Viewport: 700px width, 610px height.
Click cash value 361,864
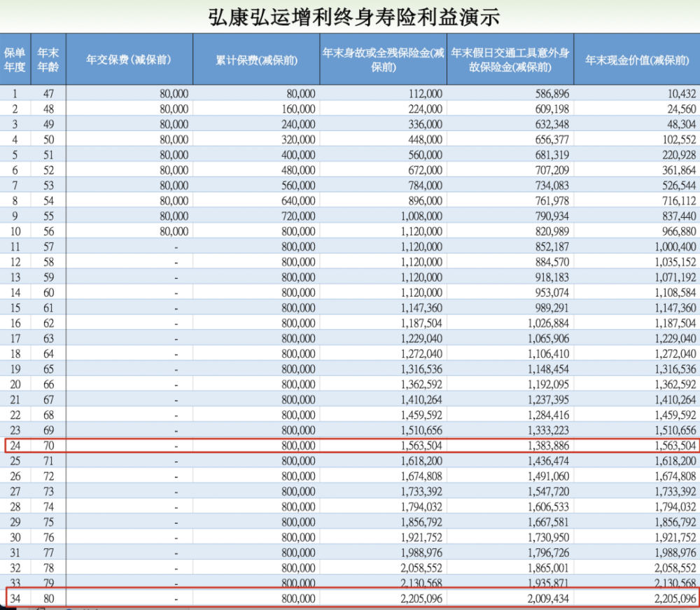pos(680,170)
